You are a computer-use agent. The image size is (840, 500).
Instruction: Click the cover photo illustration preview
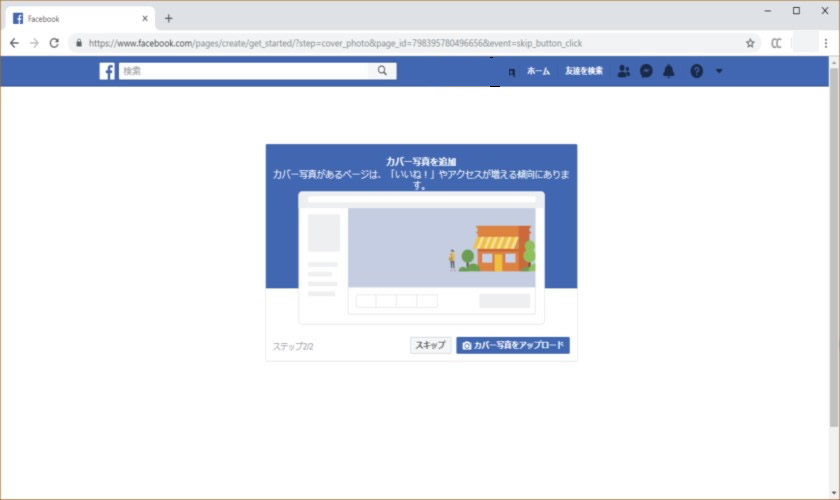(421, 257)
